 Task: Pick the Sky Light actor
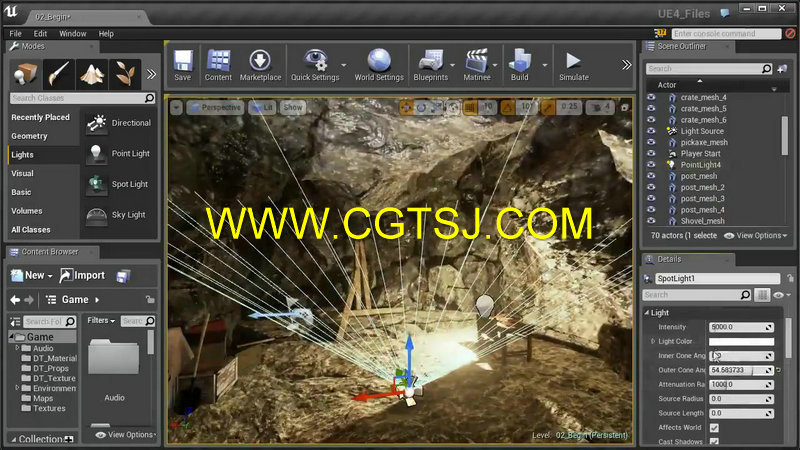pyautogui.click(x=119, y=215)
